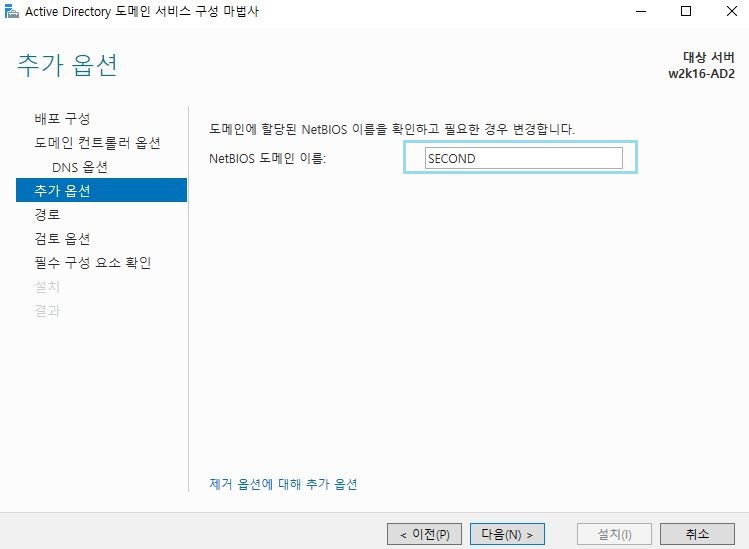
Task: Minimize the wizard window
Action: coord(641,11)
